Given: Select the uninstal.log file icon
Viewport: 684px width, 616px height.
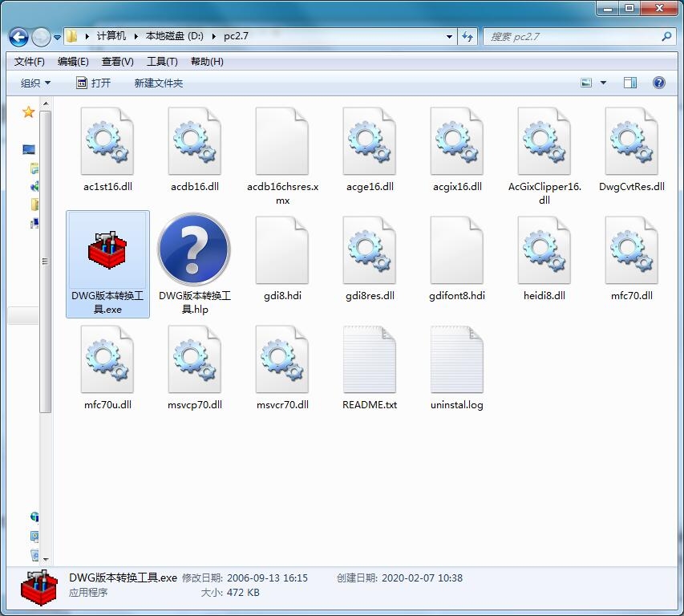Looking at the screenshot, I should click(x=457, y=359).
